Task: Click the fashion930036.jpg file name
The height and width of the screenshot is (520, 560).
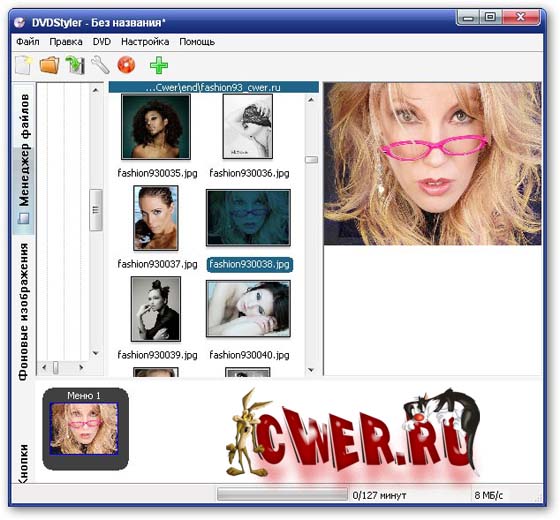Action: [249, 173]
